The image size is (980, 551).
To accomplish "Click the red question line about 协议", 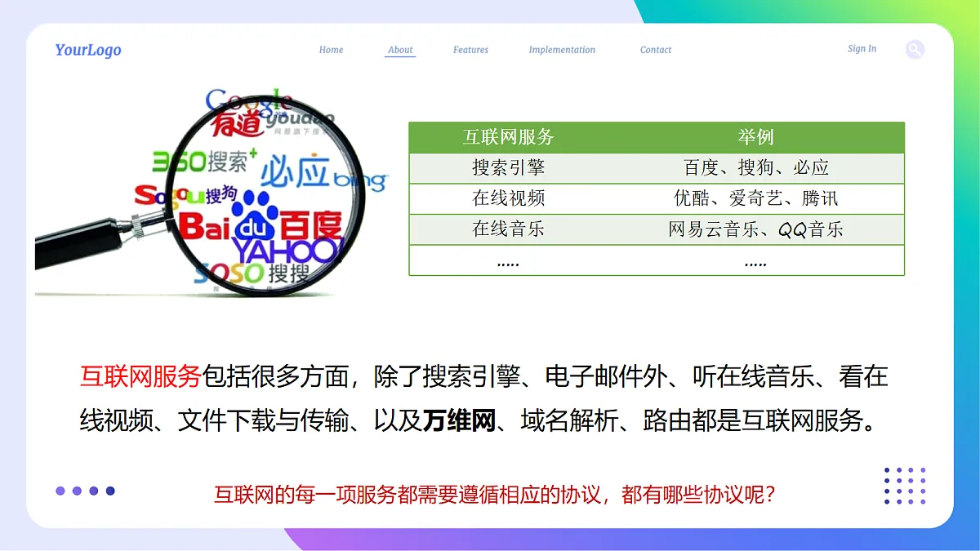I will pyautogui.click(x=494, y=495).
